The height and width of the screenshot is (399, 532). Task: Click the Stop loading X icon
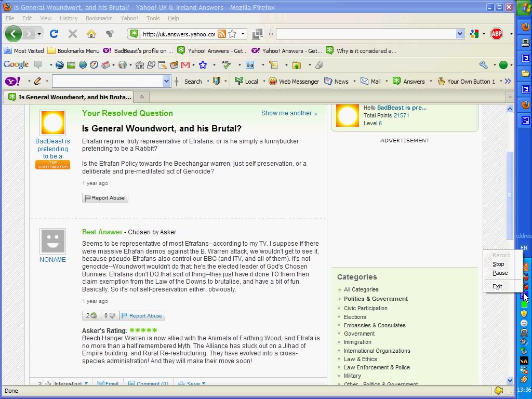(73, 34)
